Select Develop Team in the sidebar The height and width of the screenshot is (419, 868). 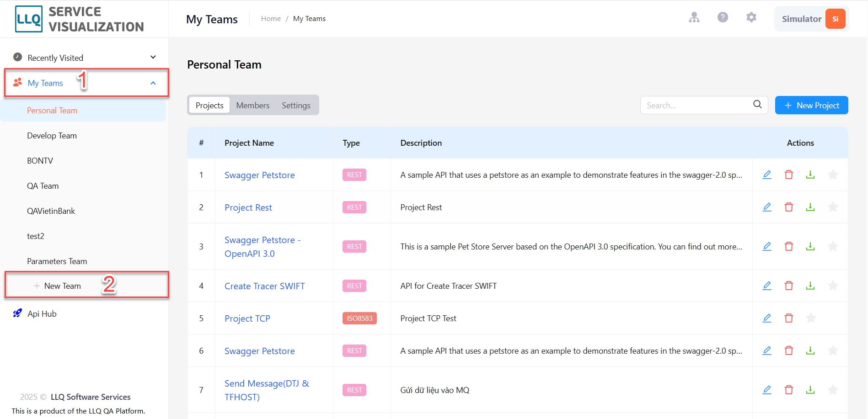click(52, 136)
